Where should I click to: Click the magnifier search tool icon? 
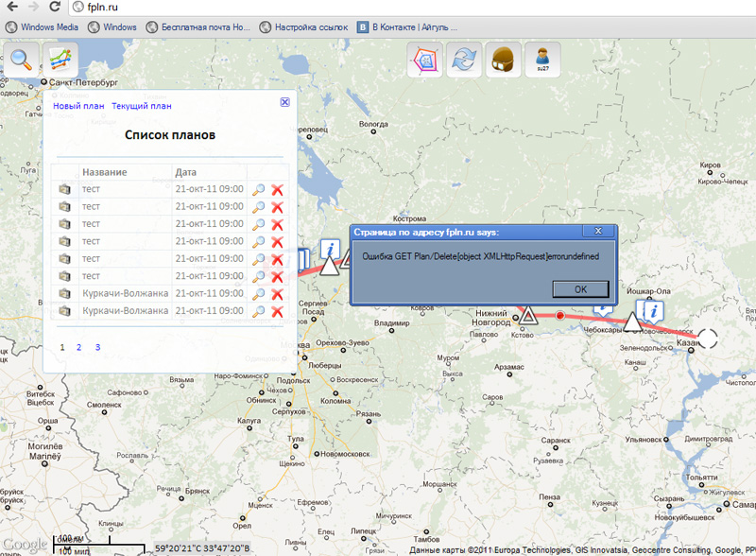click(20, 60)
